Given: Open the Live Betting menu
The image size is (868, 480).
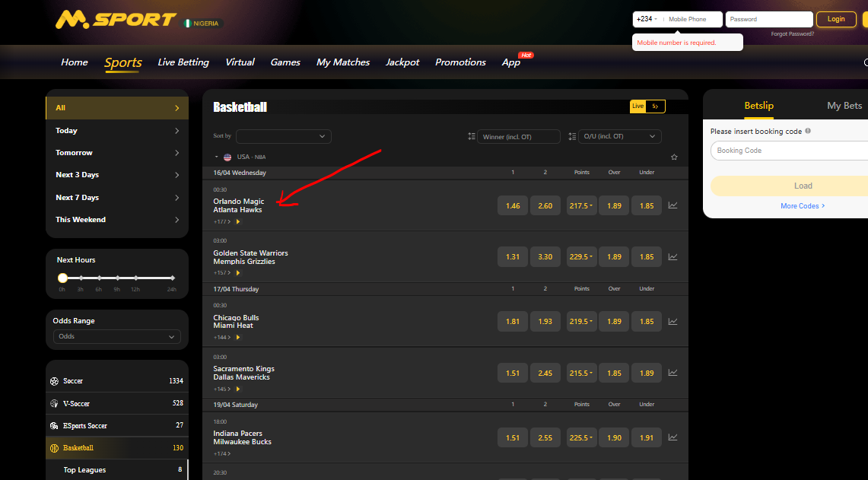Looking at the screenshot, I should [183, 62].
